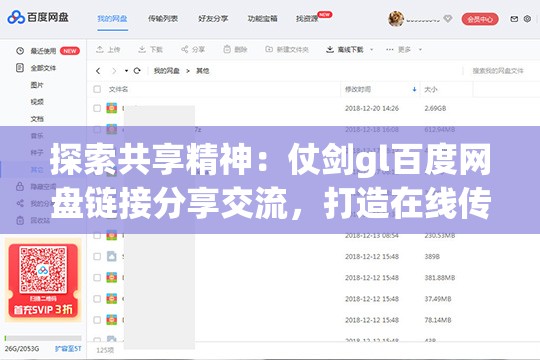Expand the 离线下载 dropdown arrow
540x360 pixels.
372,50
